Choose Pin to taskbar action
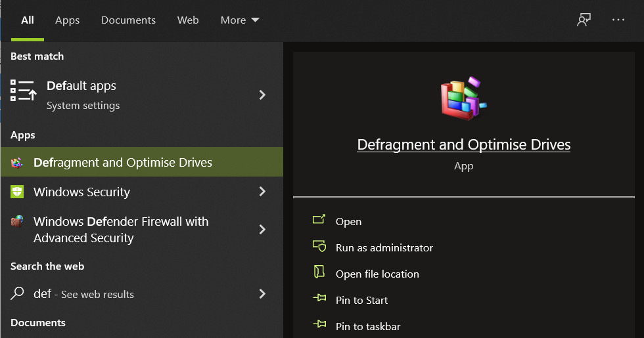644x338 pixels. point(367,326)
